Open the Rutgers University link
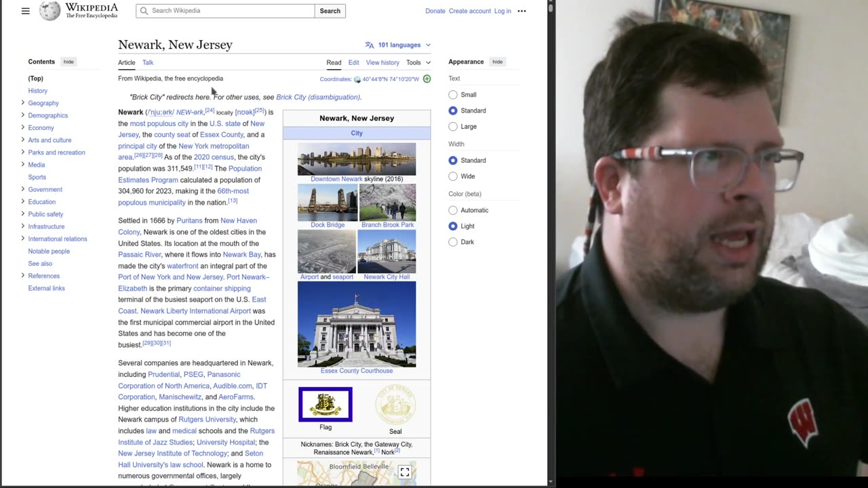The image size is (868, 488). pos(207,420)
